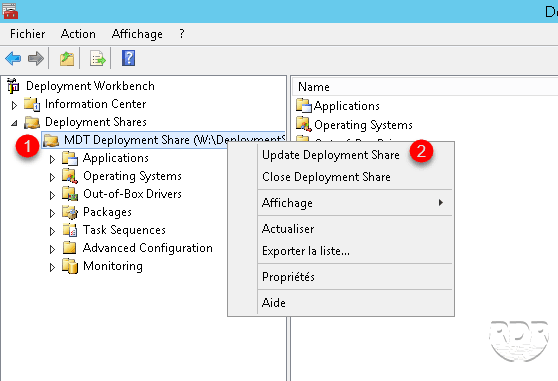The image size is (558, 381).
Task: Select the Packages tree item
Action: [107, 212]
